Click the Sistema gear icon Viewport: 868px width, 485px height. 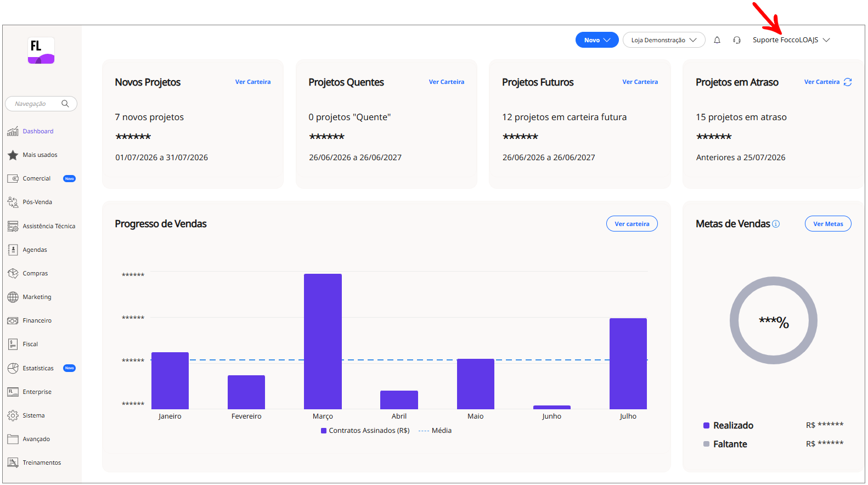(x=13, y=415)
